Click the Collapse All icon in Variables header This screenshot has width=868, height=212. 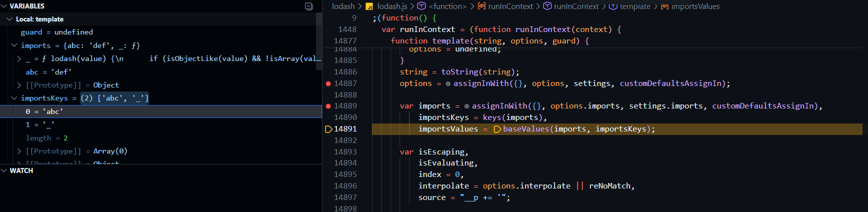coord(308,6)
